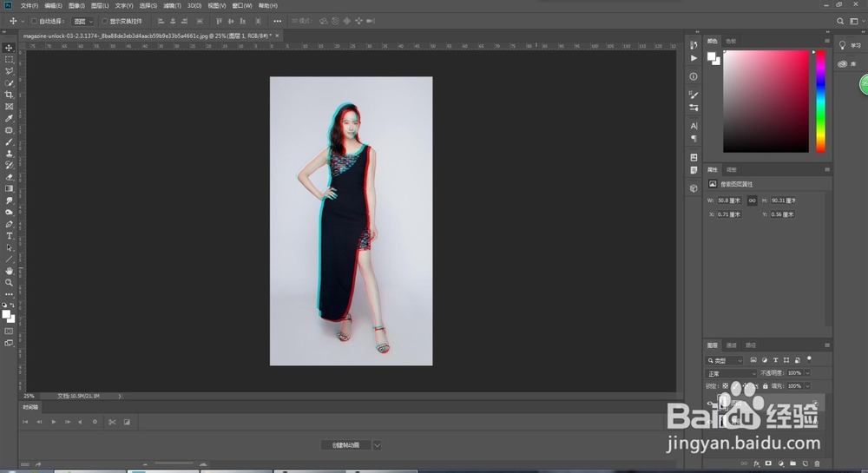Click the search magnifier icon top right
This screenshot has width=868, height=473.
point(839,21)
